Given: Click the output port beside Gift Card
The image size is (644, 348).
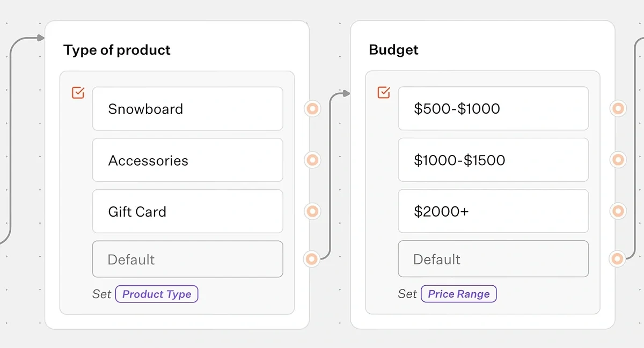Looking at the screenshot, I should (312, 211).
